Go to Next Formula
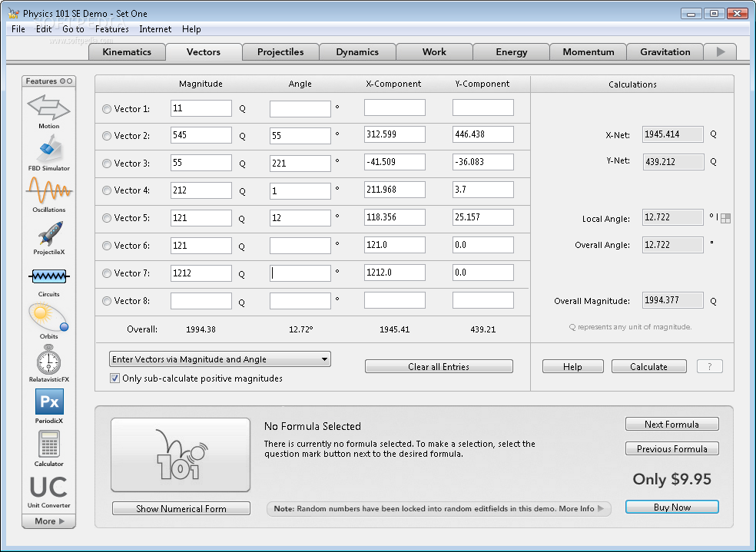 (672, 425)
